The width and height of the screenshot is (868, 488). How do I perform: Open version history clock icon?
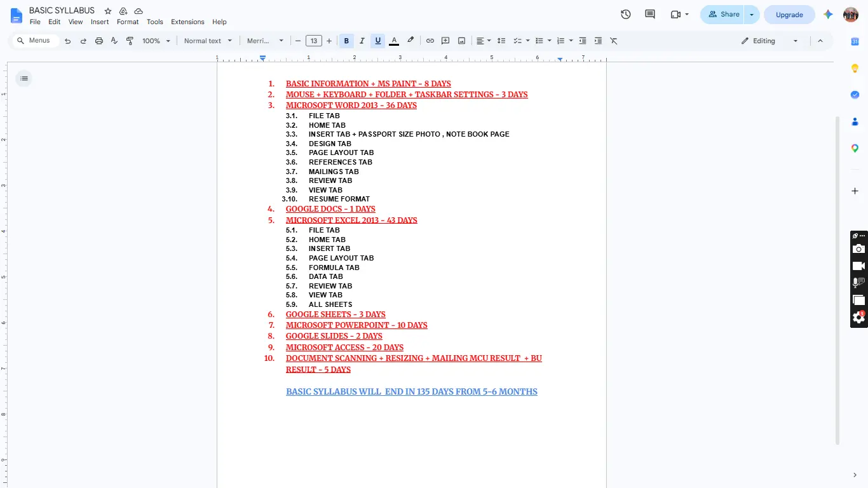[626, 15]
